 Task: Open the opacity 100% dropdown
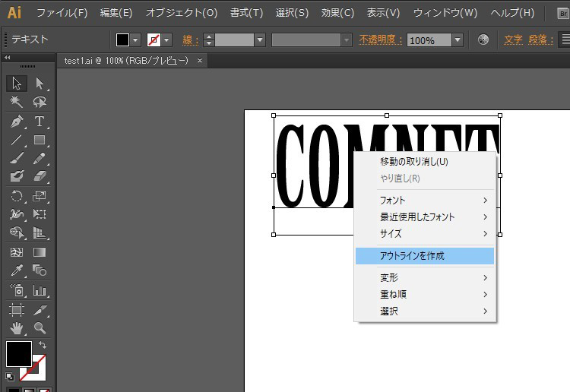click(458, 40)
